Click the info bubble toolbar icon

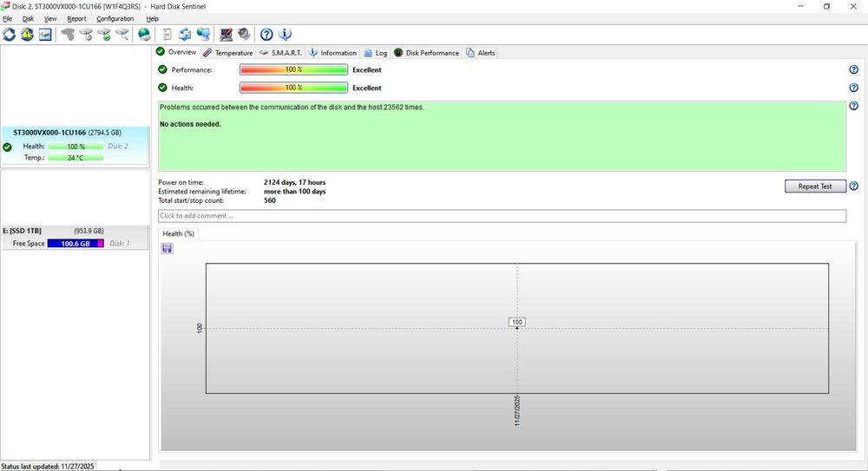285,35
